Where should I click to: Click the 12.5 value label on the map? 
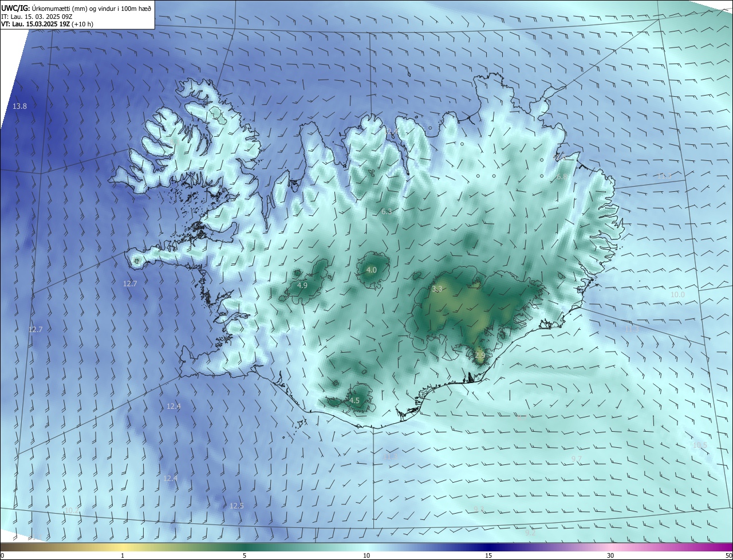237,506
